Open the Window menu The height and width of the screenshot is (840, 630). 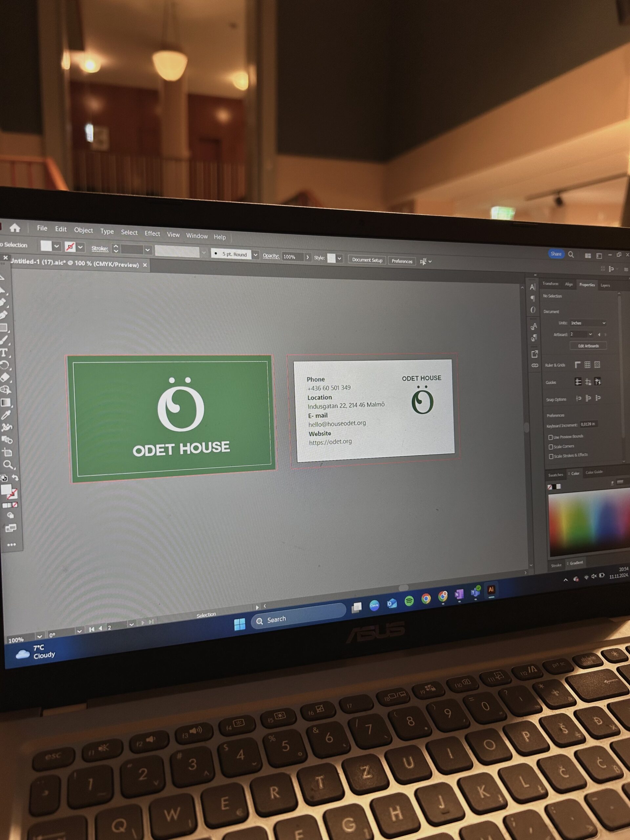[197, 236]
